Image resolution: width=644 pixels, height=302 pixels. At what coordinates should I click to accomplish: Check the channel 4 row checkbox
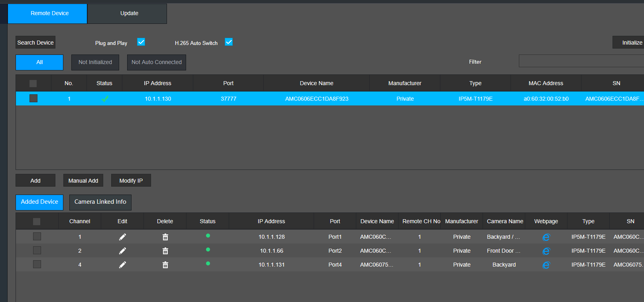37,264
